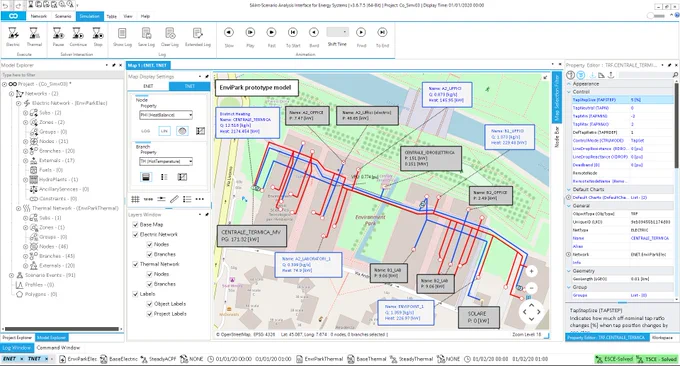This screenshot has width=680, height=366.
Task: Open the Scenario ribbon tab
Action: pyautogui.click(x=63, y=16)
